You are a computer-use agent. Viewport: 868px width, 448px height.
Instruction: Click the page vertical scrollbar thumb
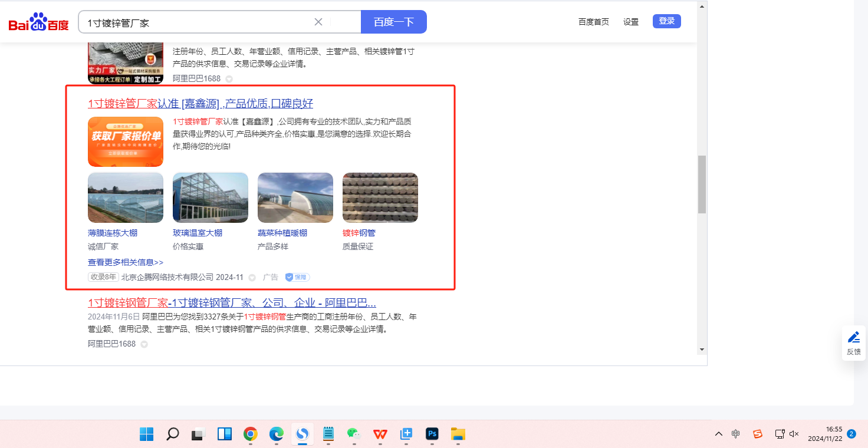tap(702, 184)
